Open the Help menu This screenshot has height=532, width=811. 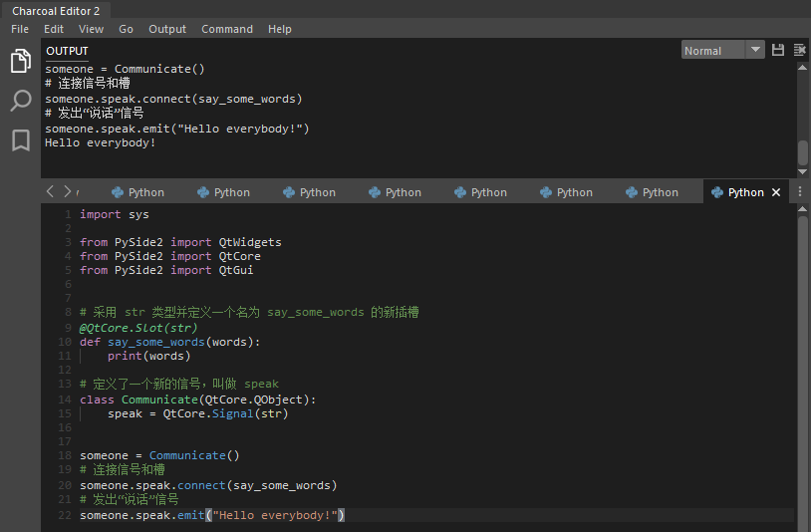pyautogui.click(x=280, y=29)
